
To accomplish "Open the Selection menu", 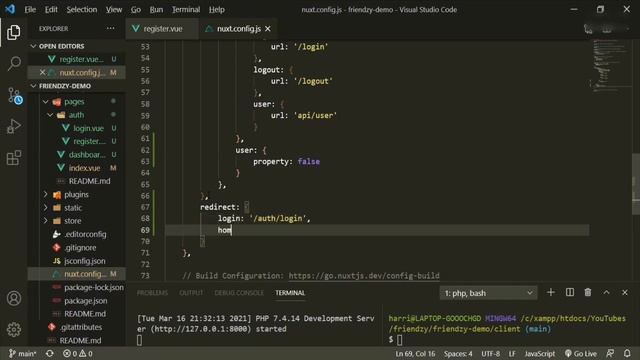I will pos(82,9).
